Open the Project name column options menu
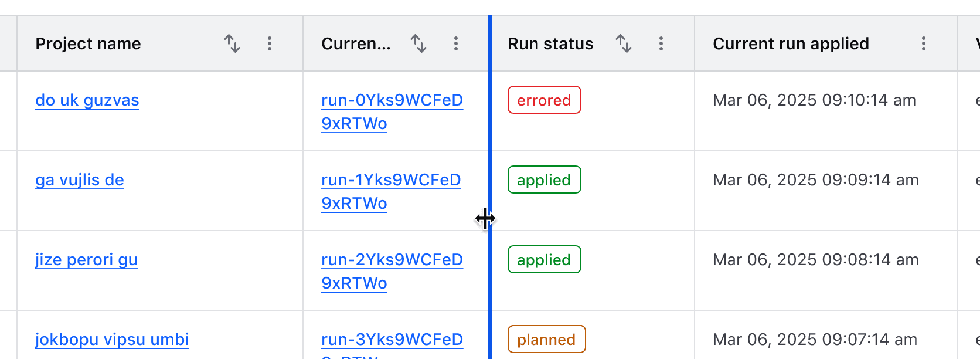 [x=270, y=43]
